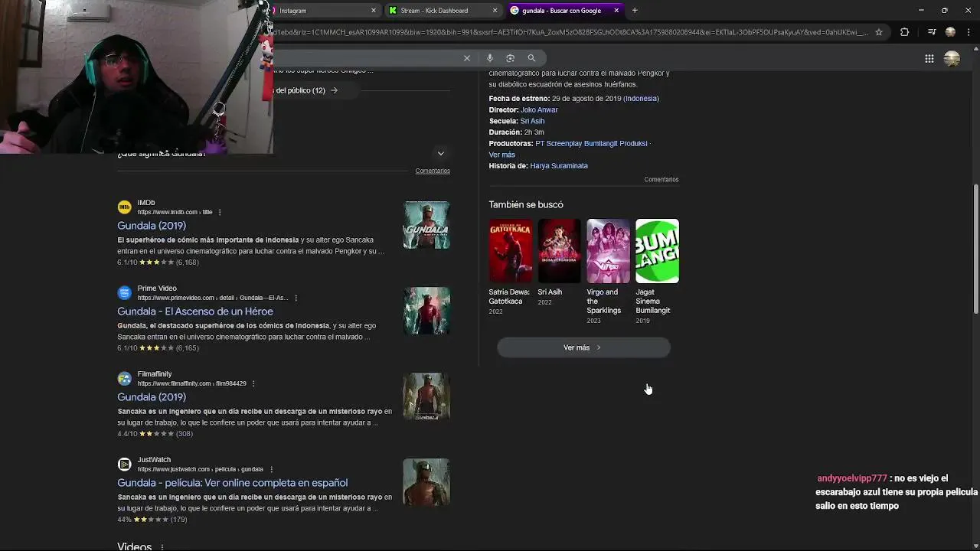Click the Videos section heading
Image resolution: width=980 pixels, height=551 pixels.
135,546
